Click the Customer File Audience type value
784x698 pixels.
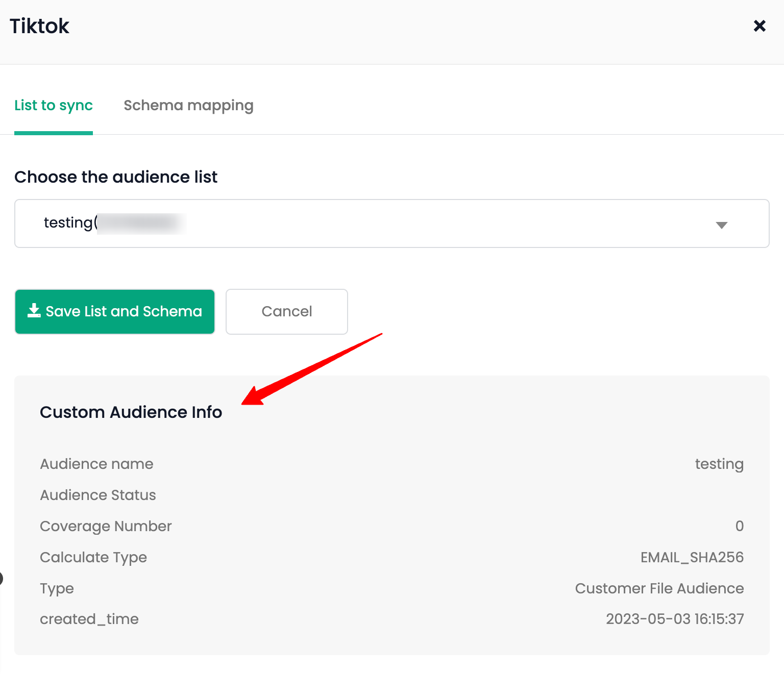click(659, 588)
